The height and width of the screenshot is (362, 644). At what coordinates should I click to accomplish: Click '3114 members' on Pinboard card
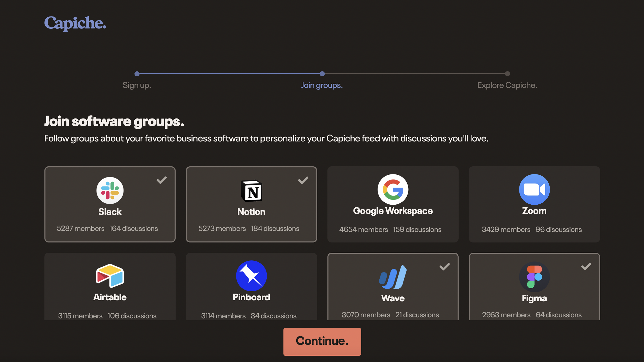[x=223, y=316]
